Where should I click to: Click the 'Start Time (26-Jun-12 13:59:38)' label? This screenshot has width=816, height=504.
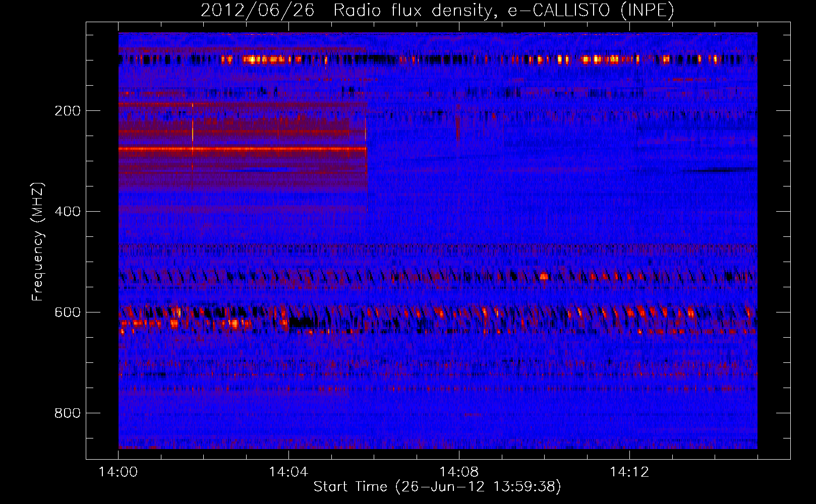point(437,487)
